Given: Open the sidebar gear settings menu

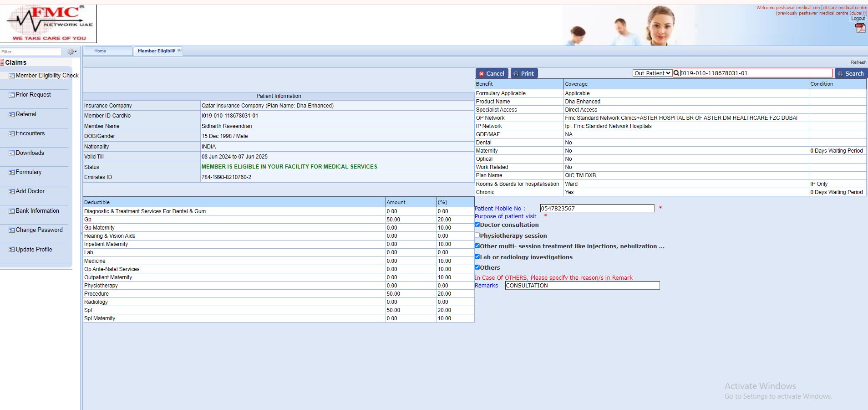Looking at the screenshot, I should click(71, 52).
